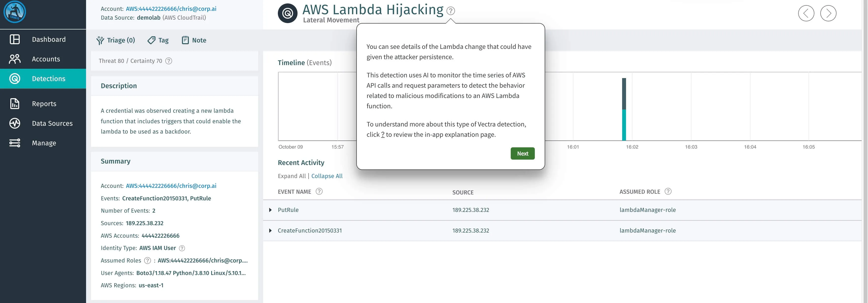The height and width of the screenshot is (303, 868).
Task: Click the Boto3 User Agents value
Action: tap(191, 273)
